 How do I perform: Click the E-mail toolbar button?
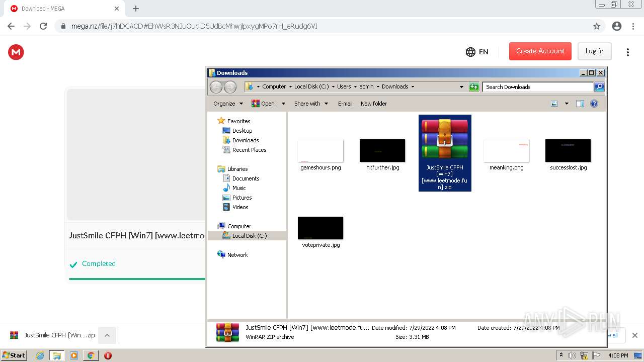345,104
